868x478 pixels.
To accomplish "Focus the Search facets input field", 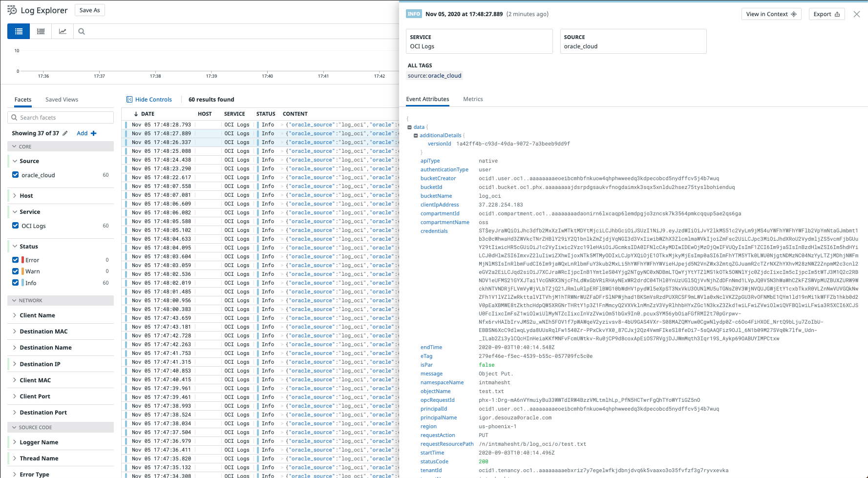I will (x=61, y=118).
